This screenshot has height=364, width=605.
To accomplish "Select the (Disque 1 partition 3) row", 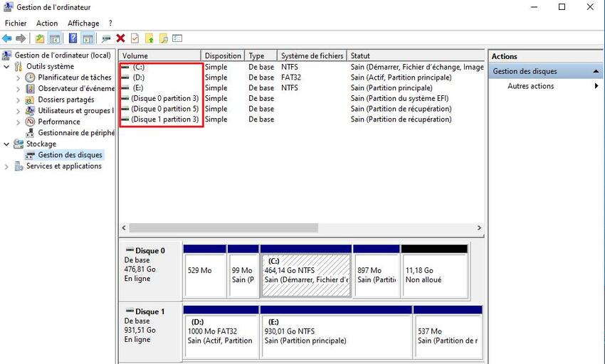I will (x=301, y=119).
